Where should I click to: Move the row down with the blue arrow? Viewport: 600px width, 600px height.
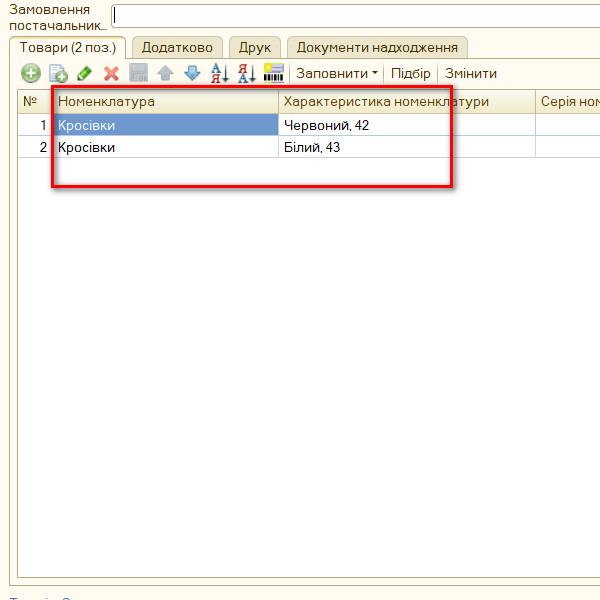click(192, 73)
